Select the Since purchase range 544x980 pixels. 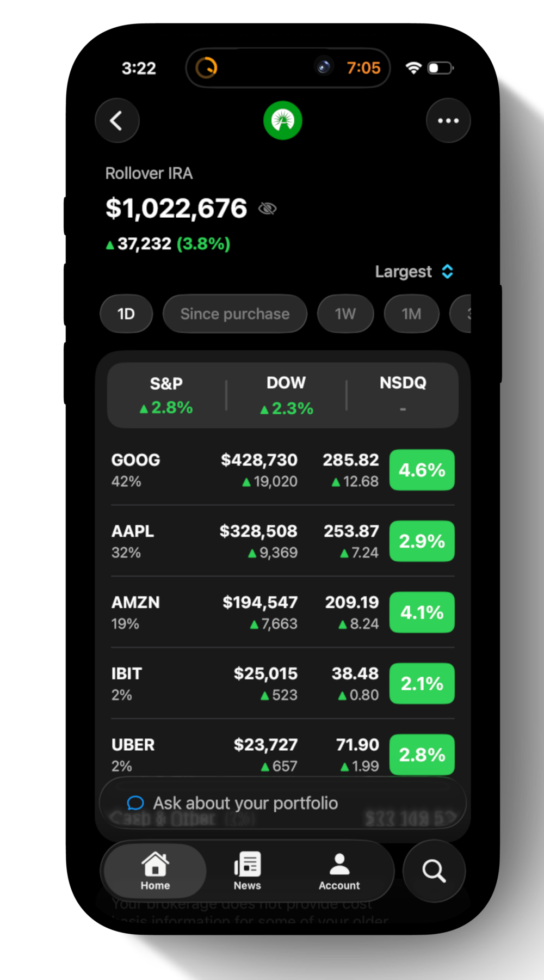coord(235,314)
